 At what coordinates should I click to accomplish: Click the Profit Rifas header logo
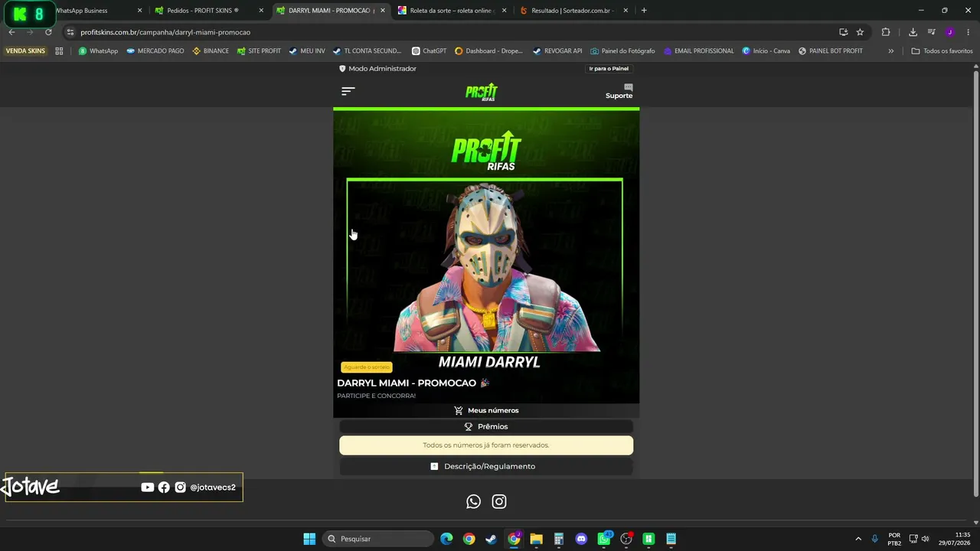(x=482, y=92)
